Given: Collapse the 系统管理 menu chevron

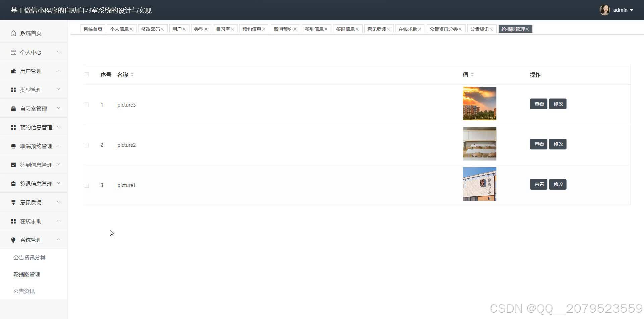Looking at the screenshot, I should pyautogui.click(x=58, y=239).
